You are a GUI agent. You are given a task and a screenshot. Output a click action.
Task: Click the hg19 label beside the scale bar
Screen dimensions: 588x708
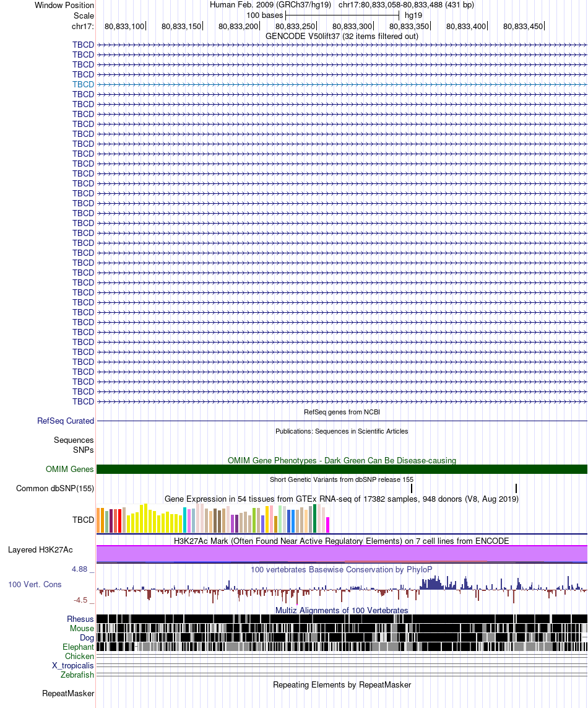[413, 15]
